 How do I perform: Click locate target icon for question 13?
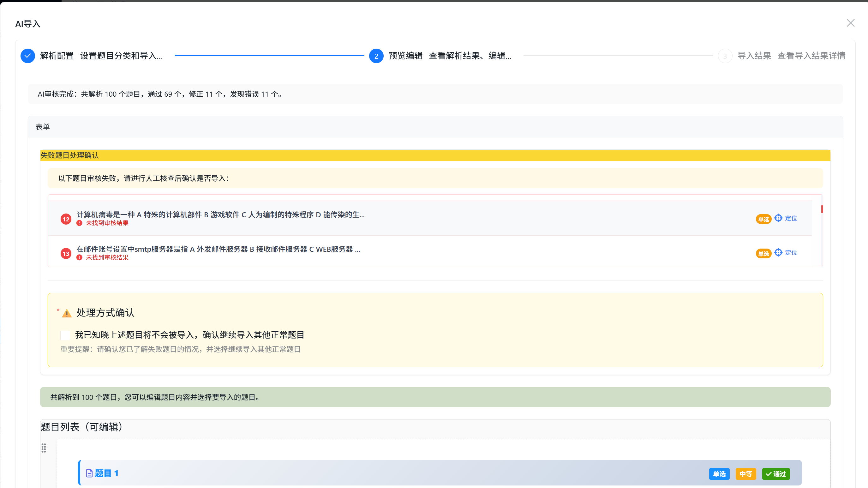pos(778,252)
